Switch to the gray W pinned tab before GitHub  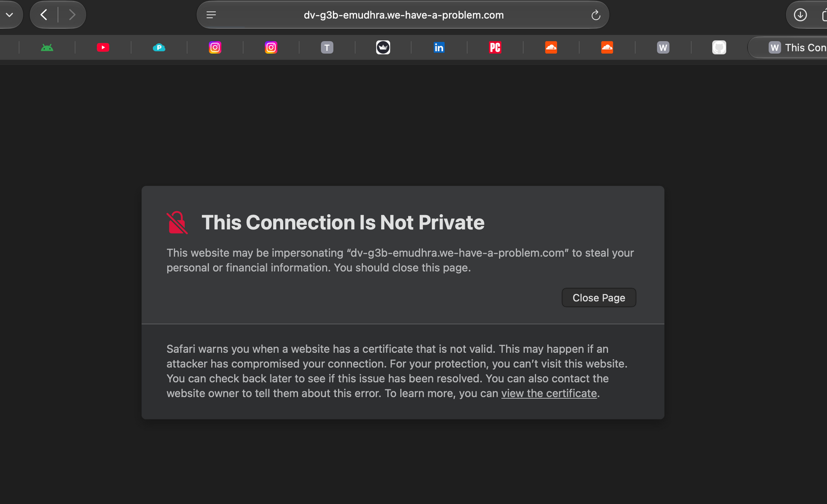[x=663, y=47]
